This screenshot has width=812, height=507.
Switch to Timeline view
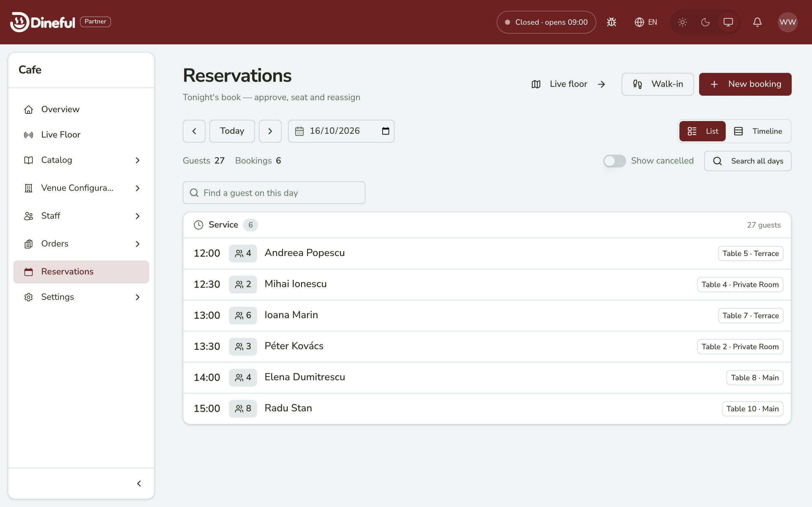click(x=758, y=131)
